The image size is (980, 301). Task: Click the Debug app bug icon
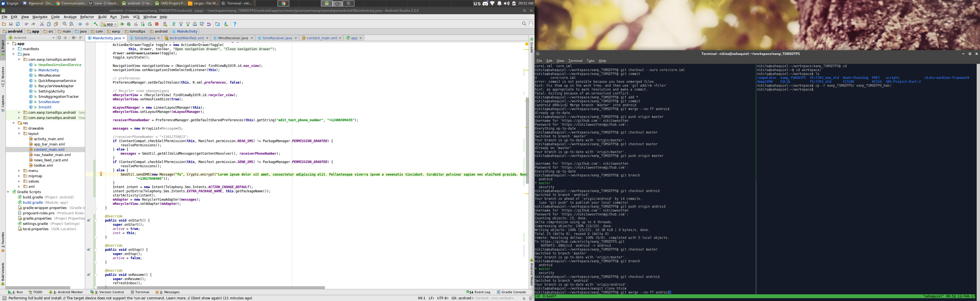pos(129,24)
